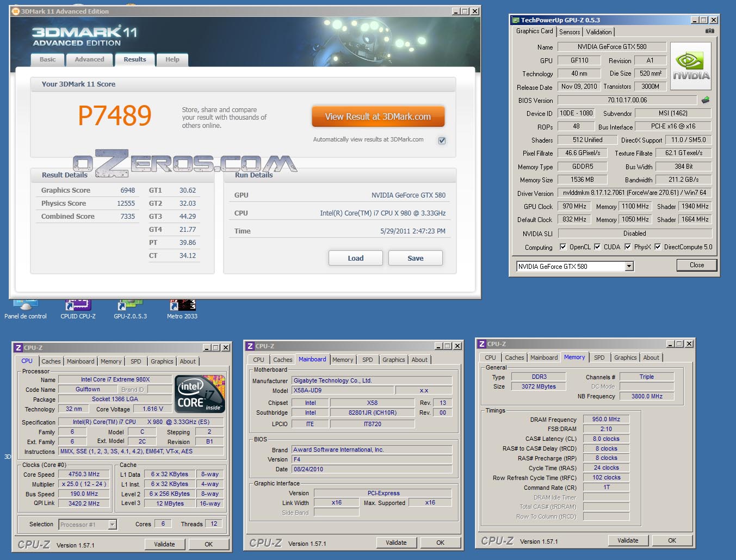Open Caches tab in CPU-Z CPU window

coord(51,361)
